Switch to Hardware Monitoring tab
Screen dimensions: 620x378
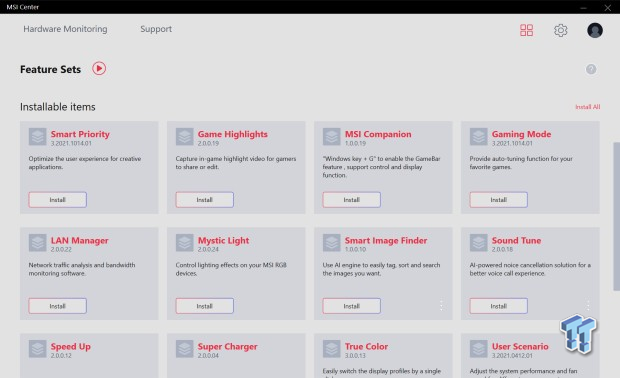click(65, 29)
